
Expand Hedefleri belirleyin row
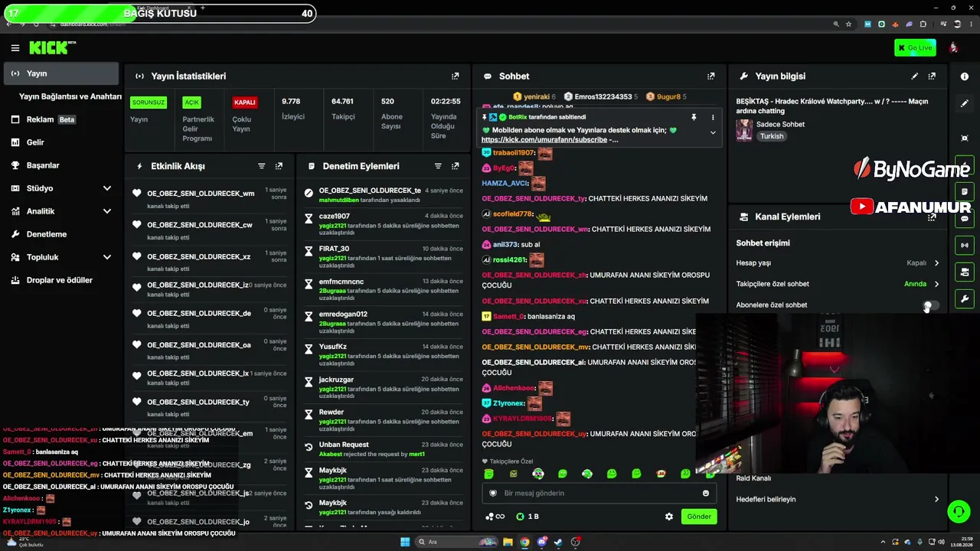click(x=838, y=500)
